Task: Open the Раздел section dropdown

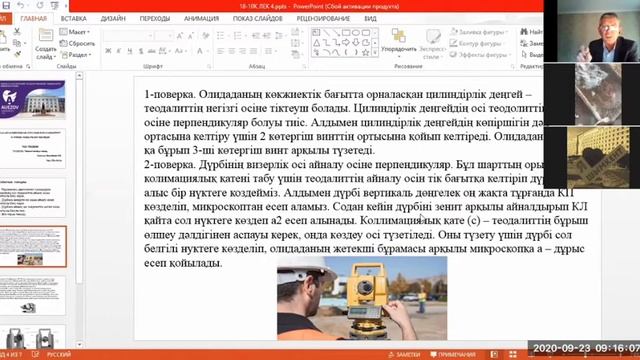Action: click(x=76, y=55)
